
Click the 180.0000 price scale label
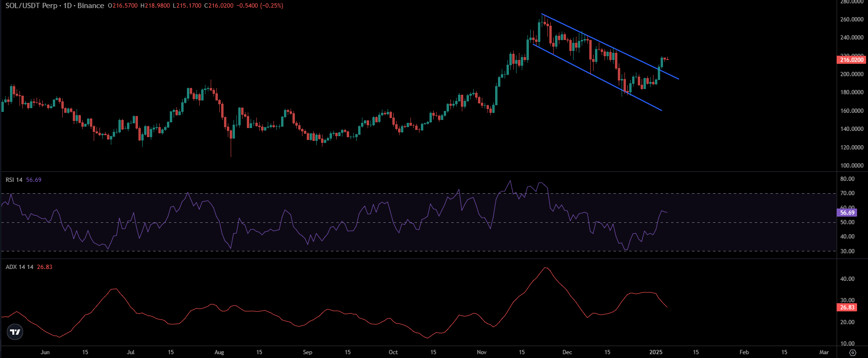[x=852, y=92]
